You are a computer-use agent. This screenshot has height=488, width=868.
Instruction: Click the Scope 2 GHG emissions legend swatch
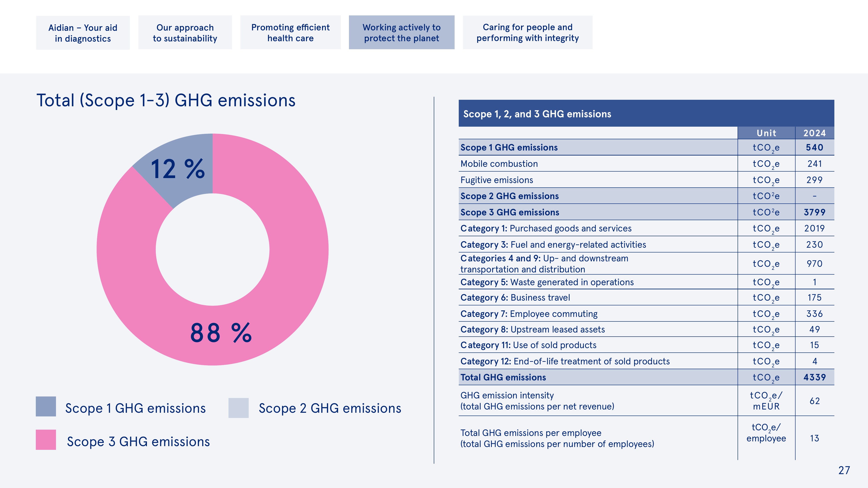[238, 408]
